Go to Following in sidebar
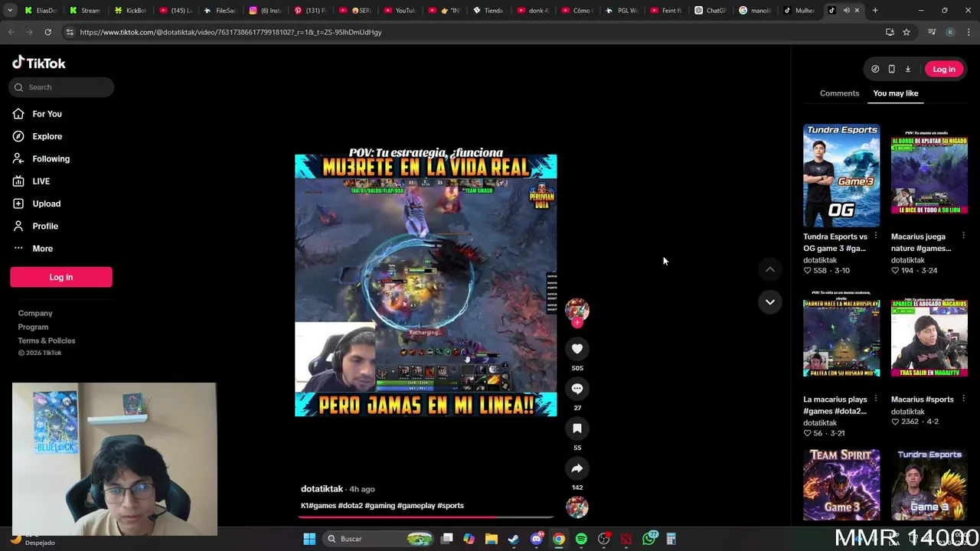 tap(51, 158)
